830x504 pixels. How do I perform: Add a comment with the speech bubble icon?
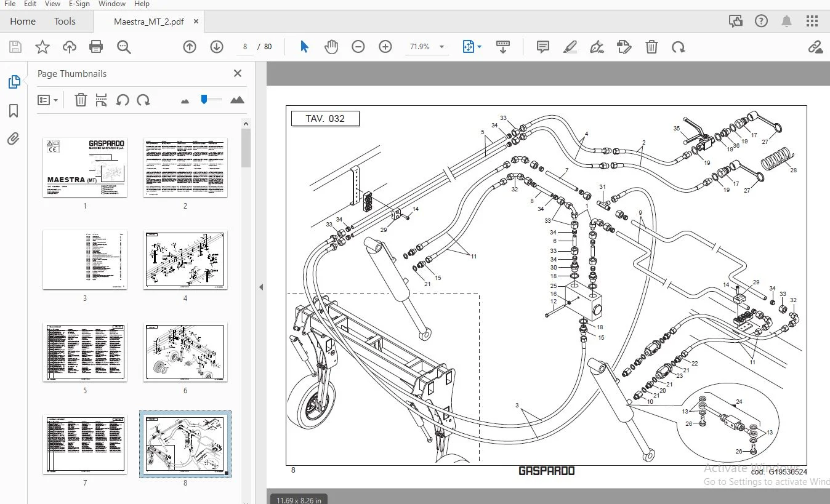pyautogui.click(x=543, y=47)
